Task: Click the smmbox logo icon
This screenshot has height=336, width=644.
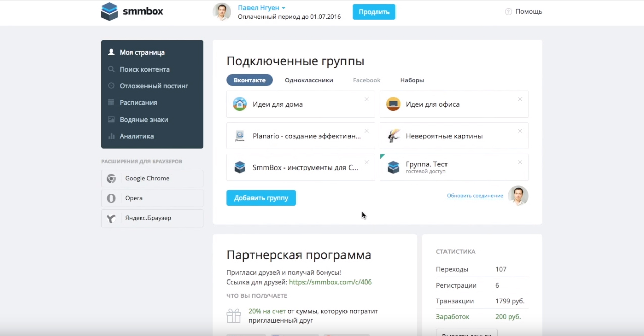Action: pos(109,11)
